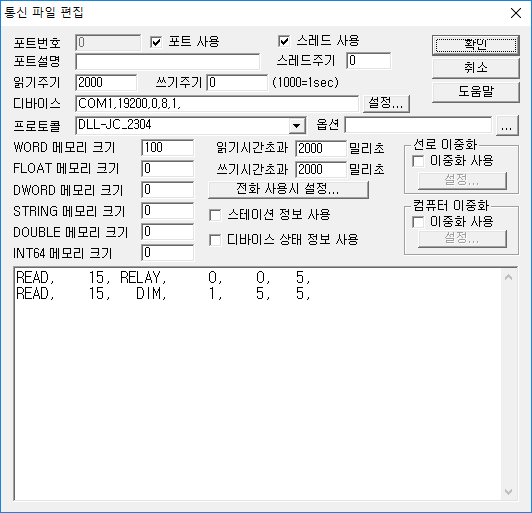Open device 설정... button next to 디바이스
The width and height of the screenshot is (532, 513).
386,103
